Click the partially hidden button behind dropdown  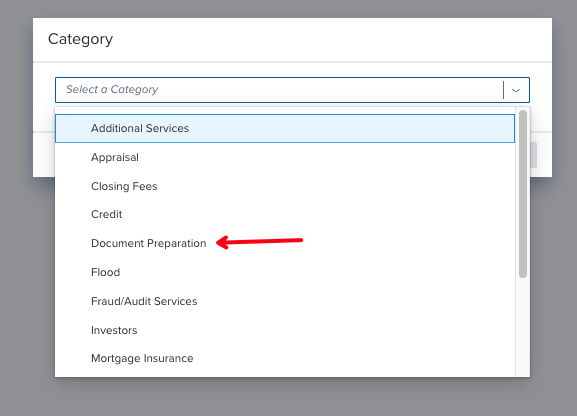point(534,155)
